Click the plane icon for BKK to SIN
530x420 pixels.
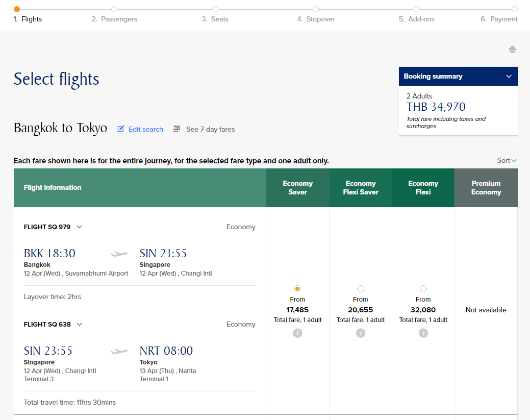click(x=119, y=254)
